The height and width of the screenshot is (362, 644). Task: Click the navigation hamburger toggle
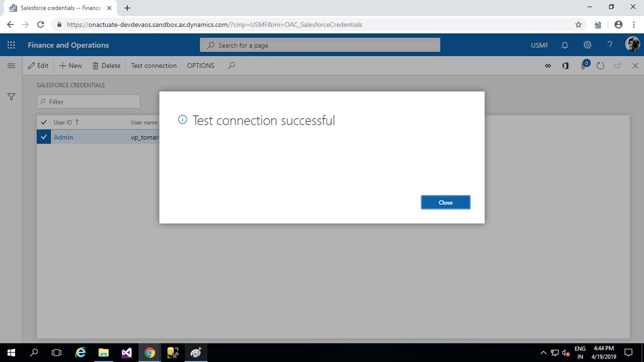pyautogui.click(x=11, y=65)
